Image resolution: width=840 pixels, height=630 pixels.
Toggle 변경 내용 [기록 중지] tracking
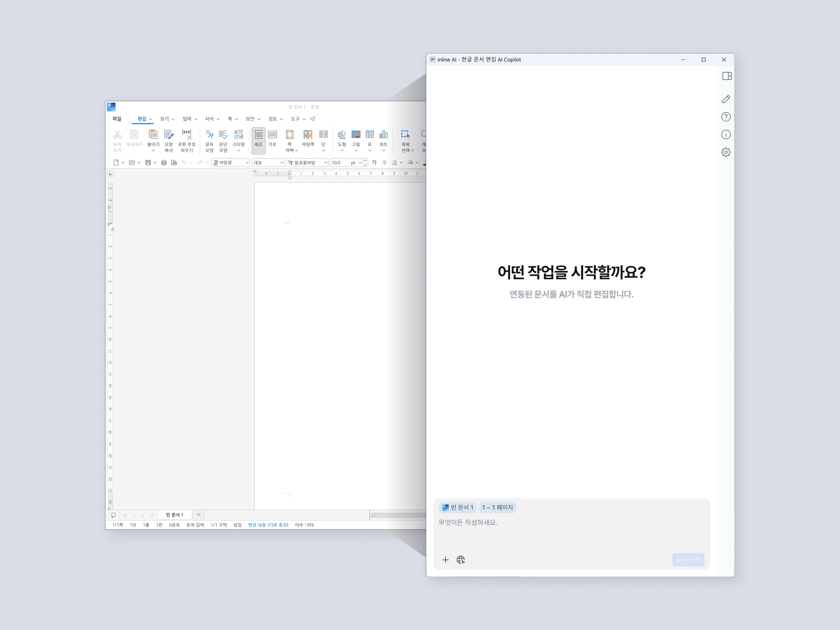point(268,525)
